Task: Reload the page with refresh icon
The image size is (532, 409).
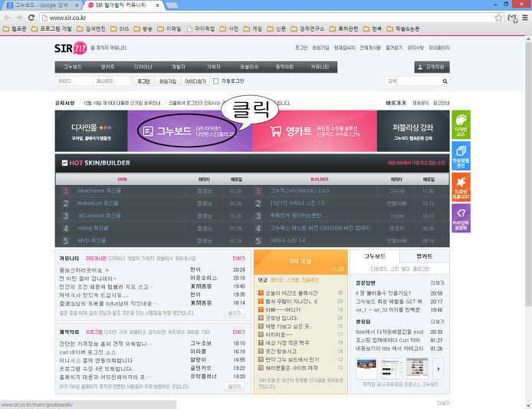Action: (31, 18)
